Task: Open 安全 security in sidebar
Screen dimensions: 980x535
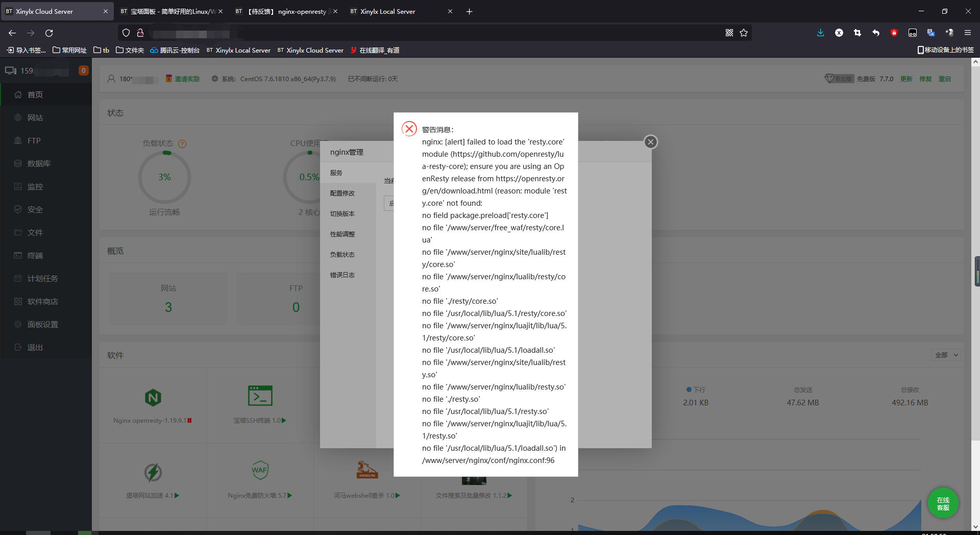Action: tap(46, 209)
